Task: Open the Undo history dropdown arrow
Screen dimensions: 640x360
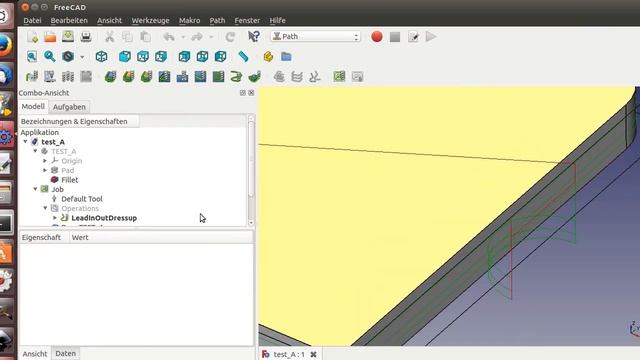Action: [183, 37]
